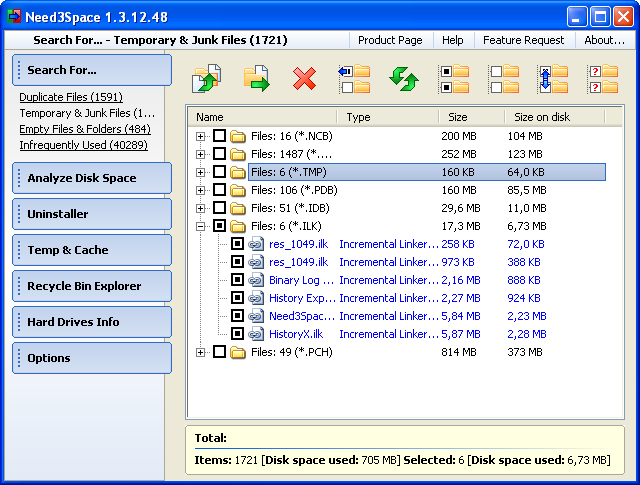Viewport: 640px width, 485px height.
Task: Click the Need3Space app icon in title bar
Action: click(14, 17)
